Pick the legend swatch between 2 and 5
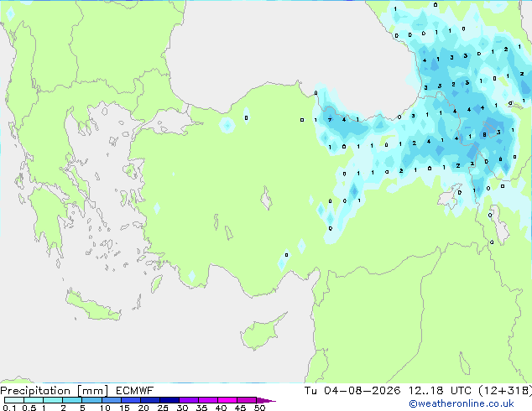The width and height of the screenshot is (532, 411). click(72, 400)
